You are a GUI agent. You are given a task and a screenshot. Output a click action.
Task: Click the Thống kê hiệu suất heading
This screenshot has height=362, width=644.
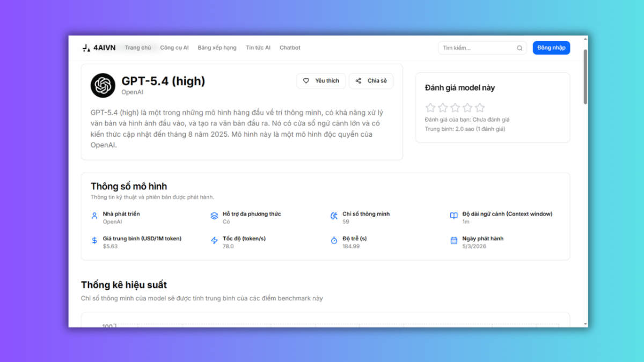pos(124,285)
